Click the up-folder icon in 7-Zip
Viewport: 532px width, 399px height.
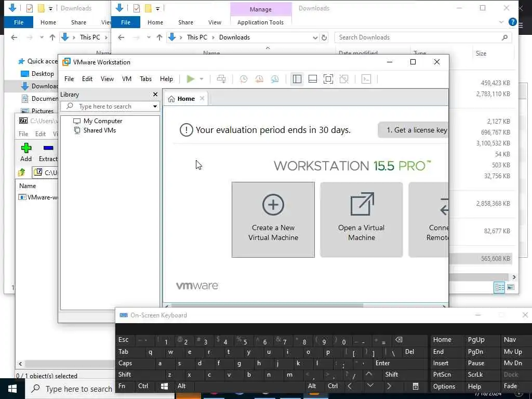click(22, 172)
